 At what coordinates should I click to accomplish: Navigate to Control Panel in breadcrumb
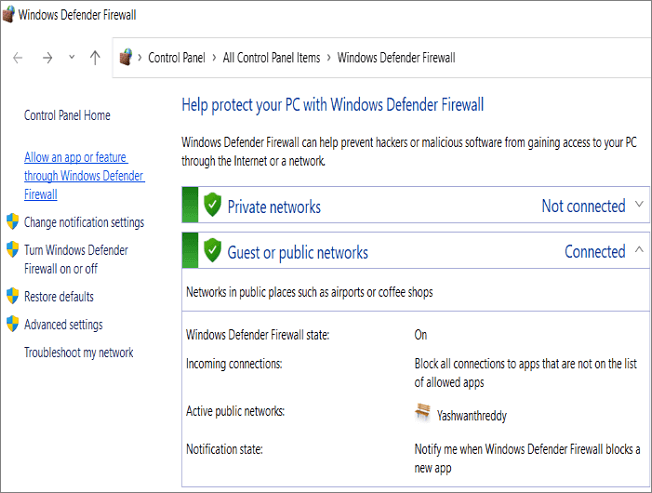click(x=177, y=58)
